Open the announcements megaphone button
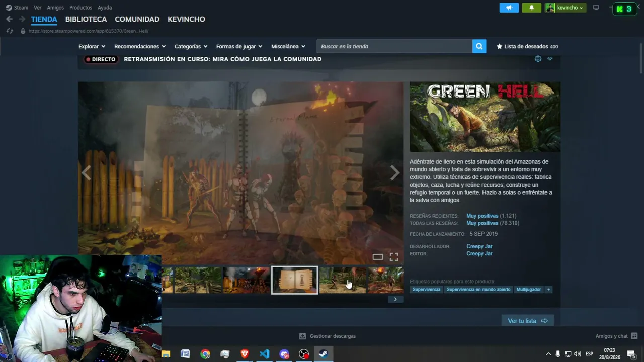The height and width of the screenshot is (362, 644). point(509,8)
